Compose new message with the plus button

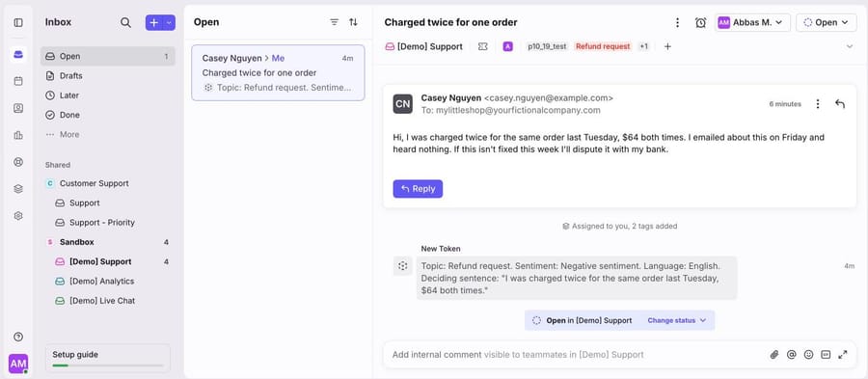[x=154, y=23]
